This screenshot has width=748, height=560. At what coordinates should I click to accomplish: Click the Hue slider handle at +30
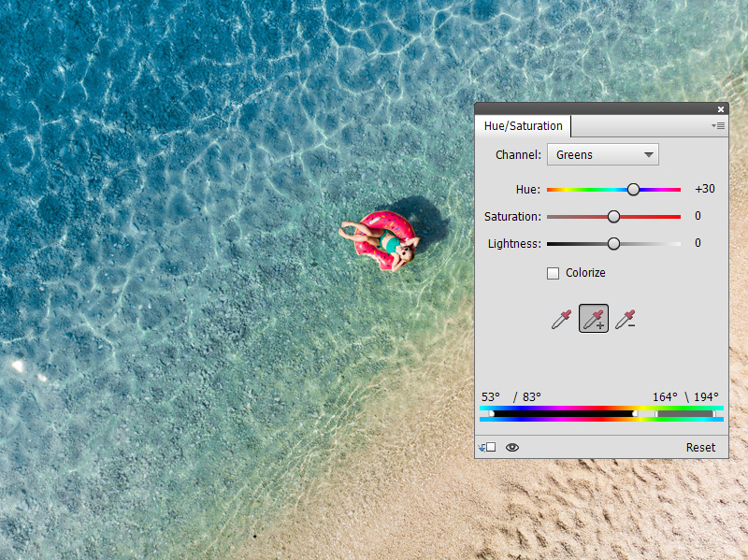633,189
